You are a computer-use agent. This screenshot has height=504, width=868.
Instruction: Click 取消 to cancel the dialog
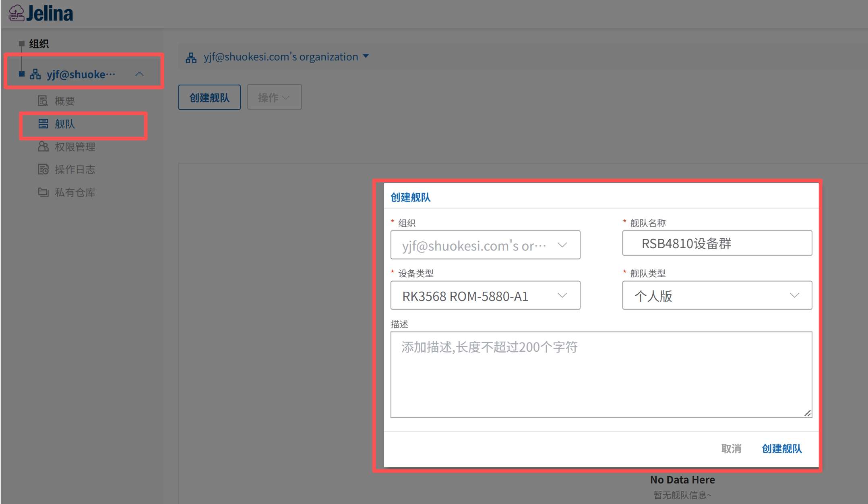click(731, 448)
